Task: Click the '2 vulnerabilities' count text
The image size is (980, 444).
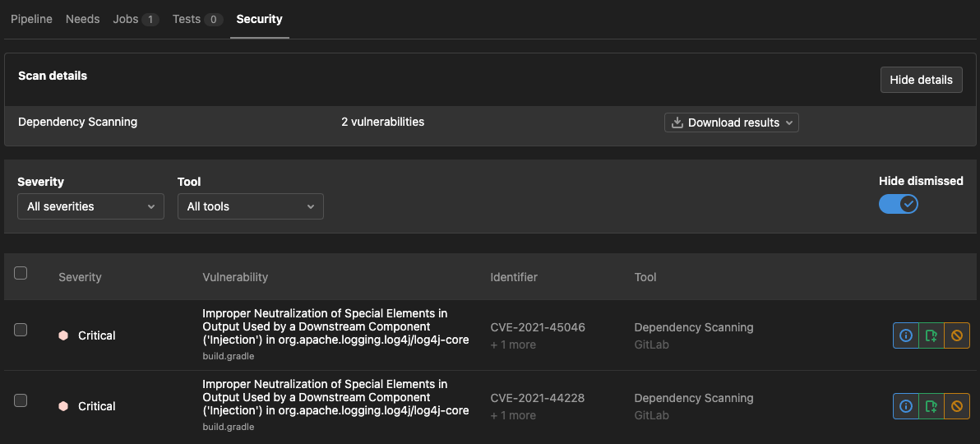Action: [x=382, y=122]
